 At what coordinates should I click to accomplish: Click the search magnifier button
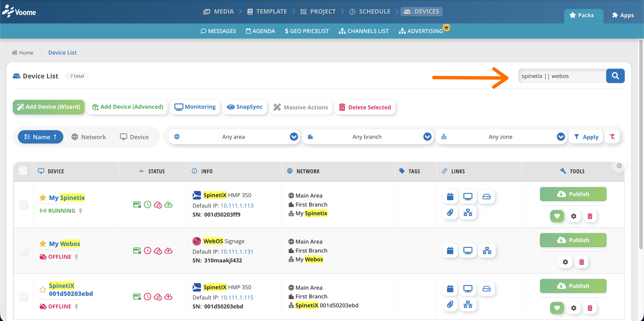pyautogui.click(x=615, y=76)
